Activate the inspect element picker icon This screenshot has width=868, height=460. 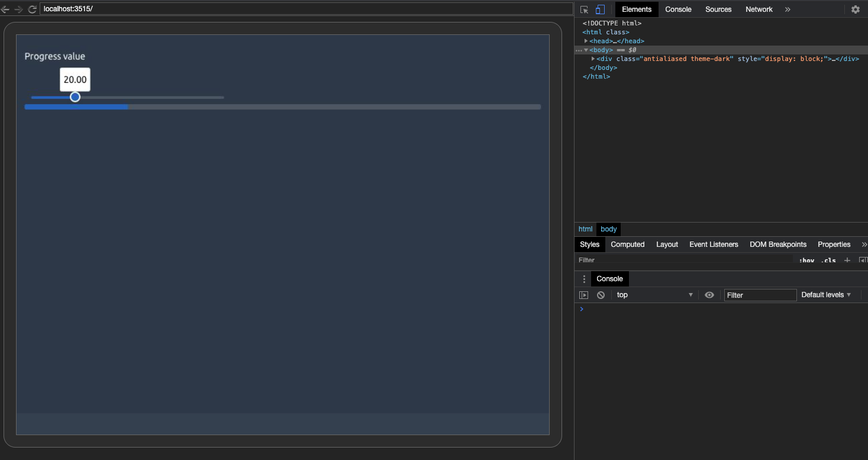point(584,9)
